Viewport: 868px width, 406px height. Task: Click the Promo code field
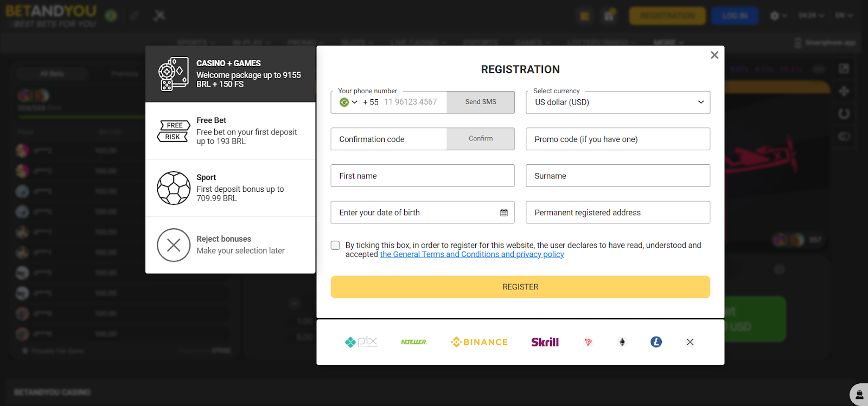point(618,139)
